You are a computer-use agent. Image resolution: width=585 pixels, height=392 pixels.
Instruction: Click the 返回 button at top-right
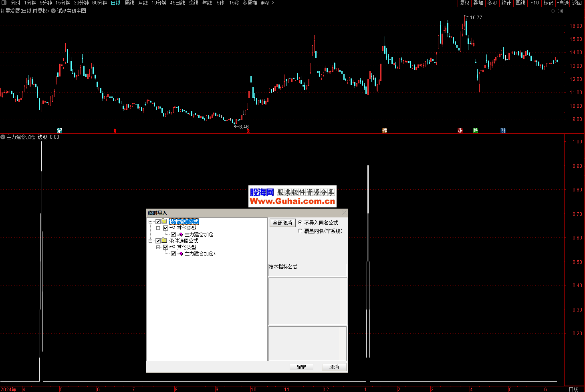(x=577, y=3)
